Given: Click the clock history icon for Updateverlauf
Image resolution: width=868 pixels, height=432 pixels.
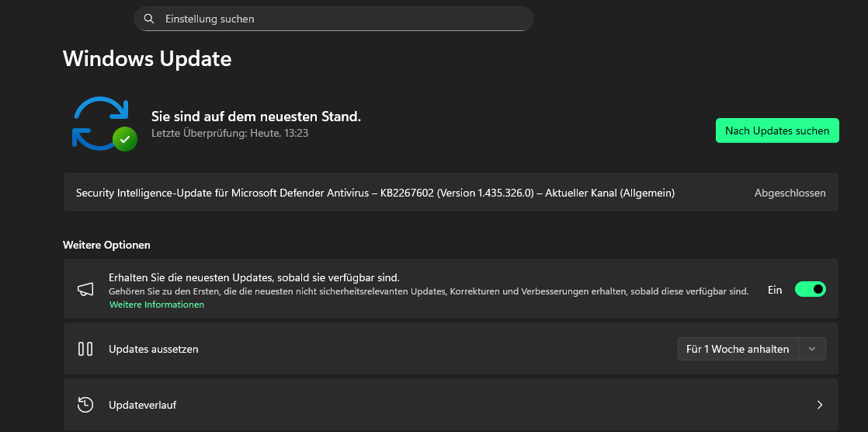Looking at the screenshot, I should [x=85, y=405].
